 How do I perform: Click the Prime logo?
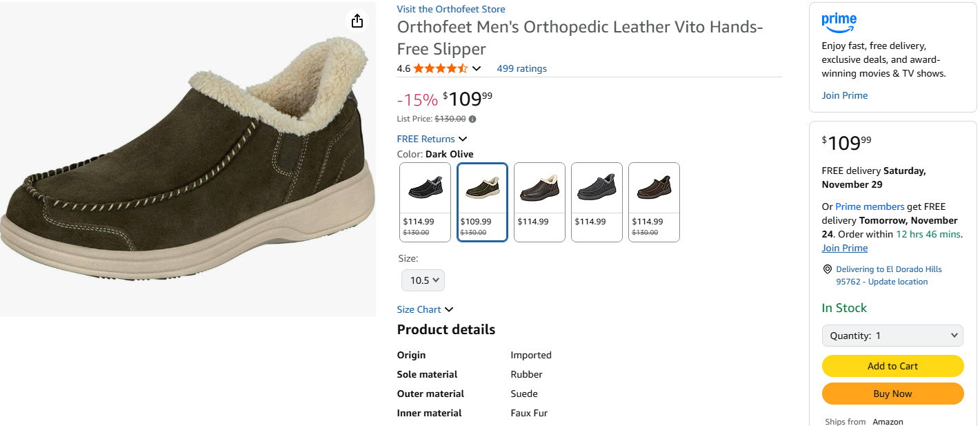[839, 22]
